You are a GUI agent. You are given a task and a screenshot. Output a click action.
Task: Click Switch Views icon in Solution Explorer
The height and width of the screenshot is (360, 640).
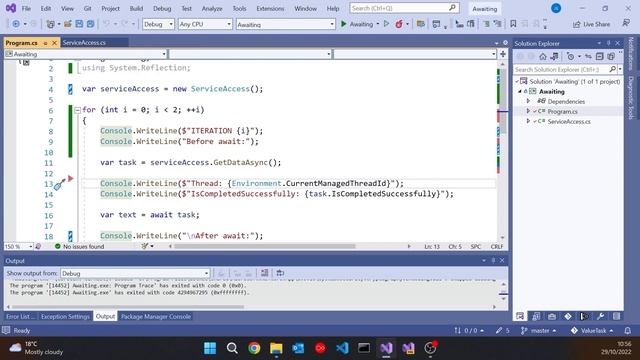pyautogui.click(x=554, y=56)
